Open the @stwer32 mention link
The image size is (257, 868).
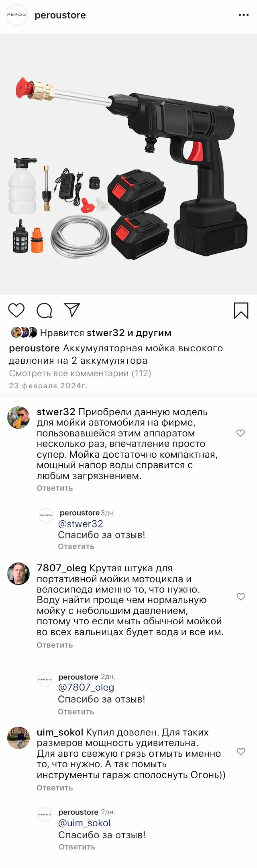pos(80,524)
